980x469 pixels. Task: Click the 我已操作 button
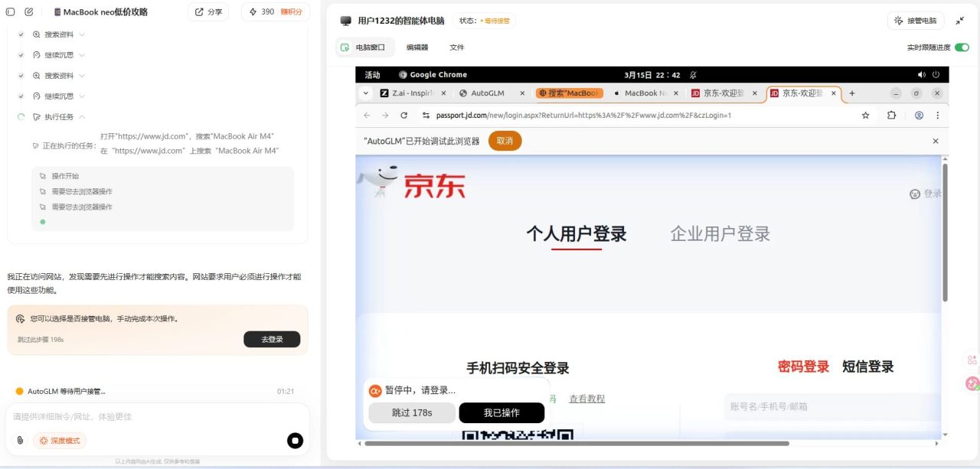[501, 413]
